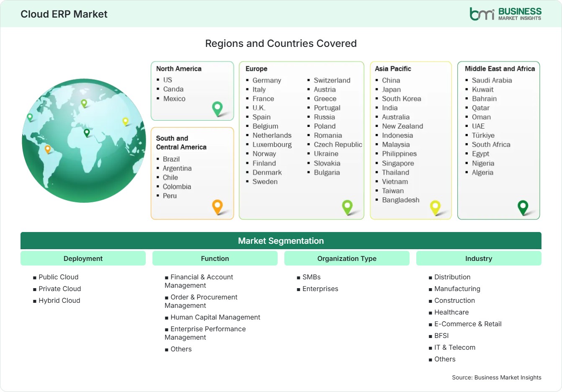The width and height of the screenshot is (562, 392).
Task: Click the dark green Middle East pin on the globe
Action: (x=87, y=133)
